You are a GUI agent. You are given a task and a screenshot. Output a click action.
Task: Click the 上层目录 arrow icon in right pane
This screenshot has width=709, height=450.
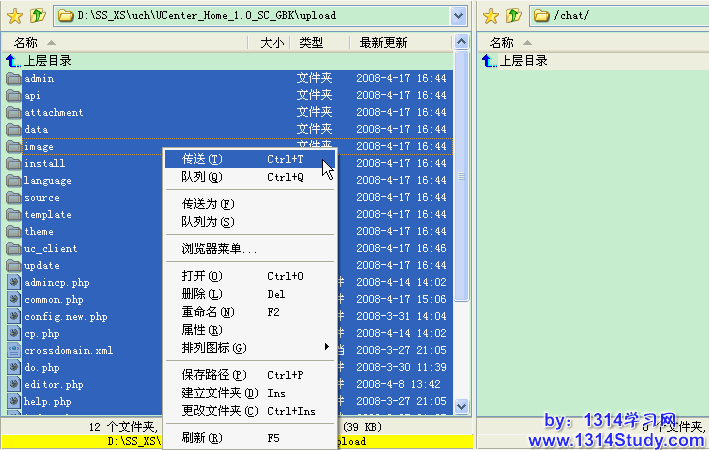point(489,61)
